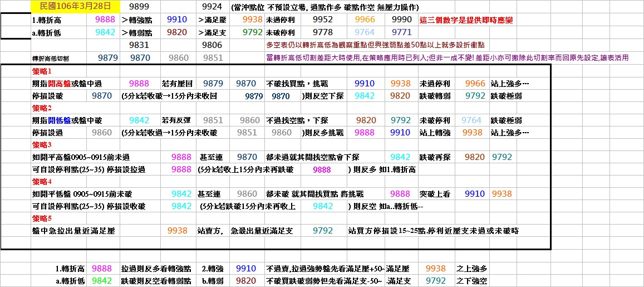Select the 不過賣,拉過強勢盤先看滿足壓+50~ cell
644x287 pixels.
pos(326,269)
